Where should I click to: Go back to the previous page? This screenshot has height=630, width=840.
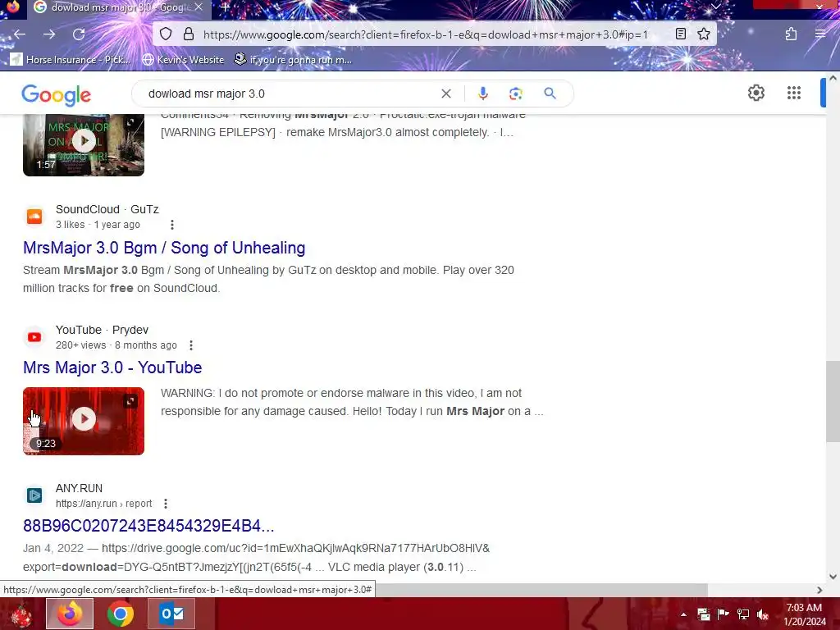(x=20, y=34)
